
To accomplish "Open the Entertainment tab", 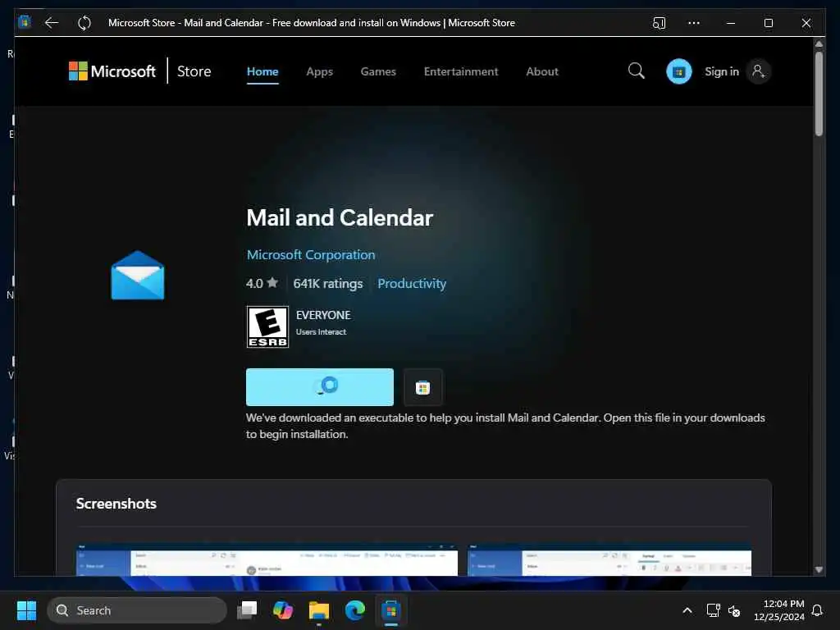I will (461, 71).
